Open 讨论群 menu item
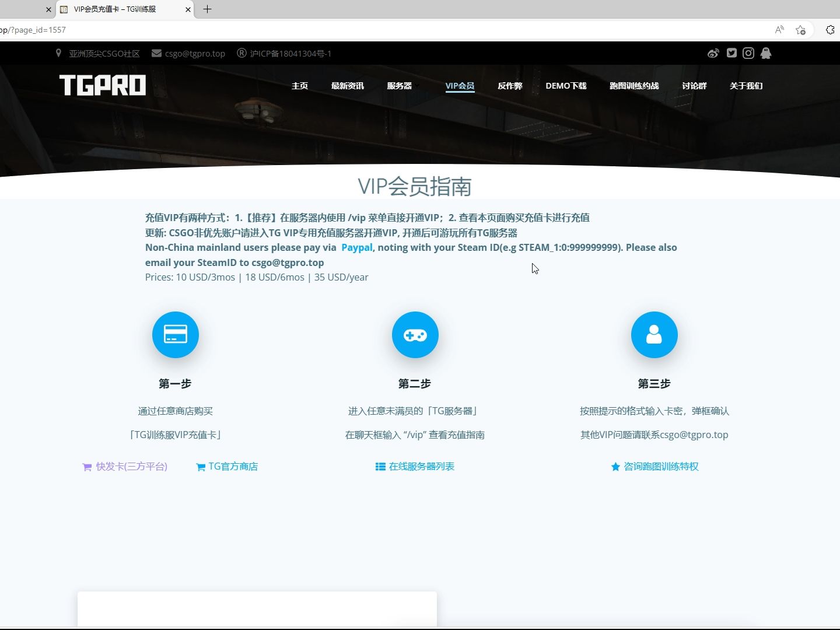This screenshot has width=840, height=630. (694, 86)
